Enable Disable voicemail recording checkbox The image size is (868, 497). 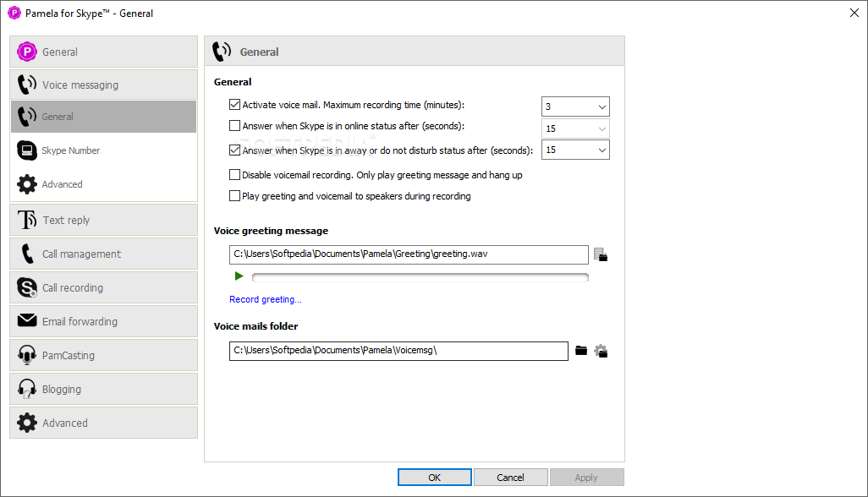[234, 175]
